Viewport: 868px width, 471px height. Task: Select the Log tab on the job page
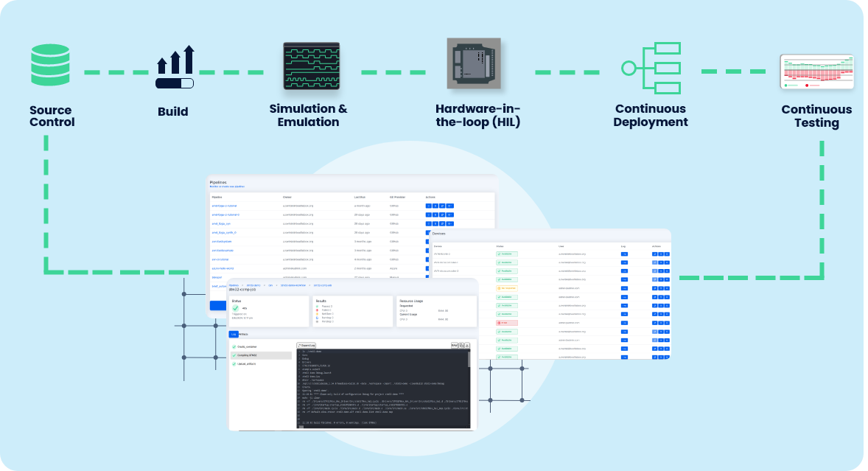(x=234, y=334)
